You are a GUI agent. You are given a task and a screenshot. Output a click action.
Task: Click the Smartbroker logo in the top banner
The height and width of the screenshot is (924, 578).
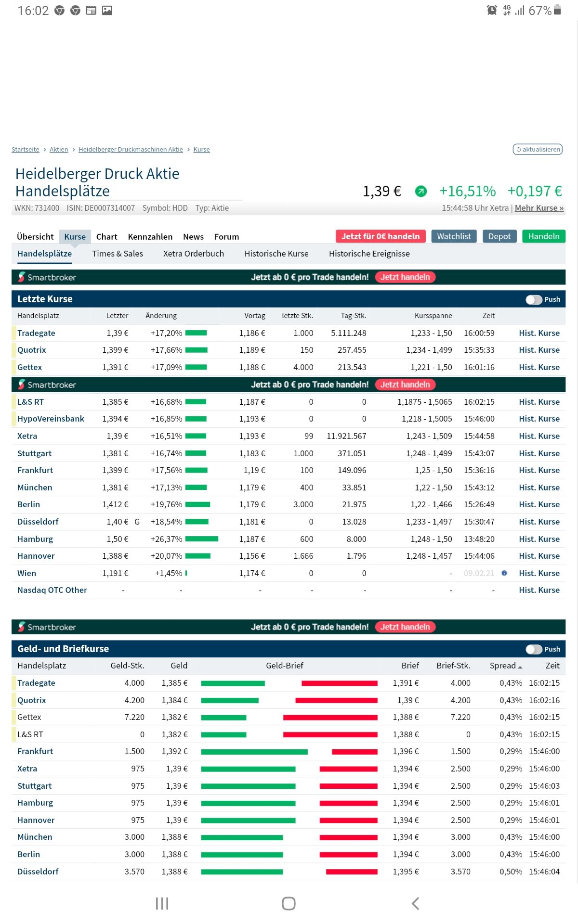click(47, 277)
